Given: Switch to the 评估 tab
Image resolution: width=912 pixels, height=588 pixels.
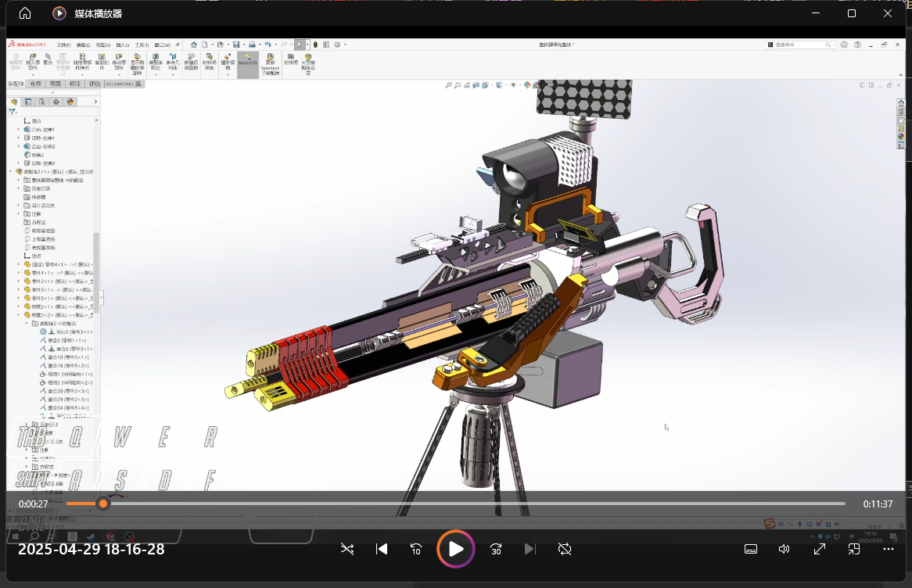Looking at the screenshot, I should (x=95, y=84).
